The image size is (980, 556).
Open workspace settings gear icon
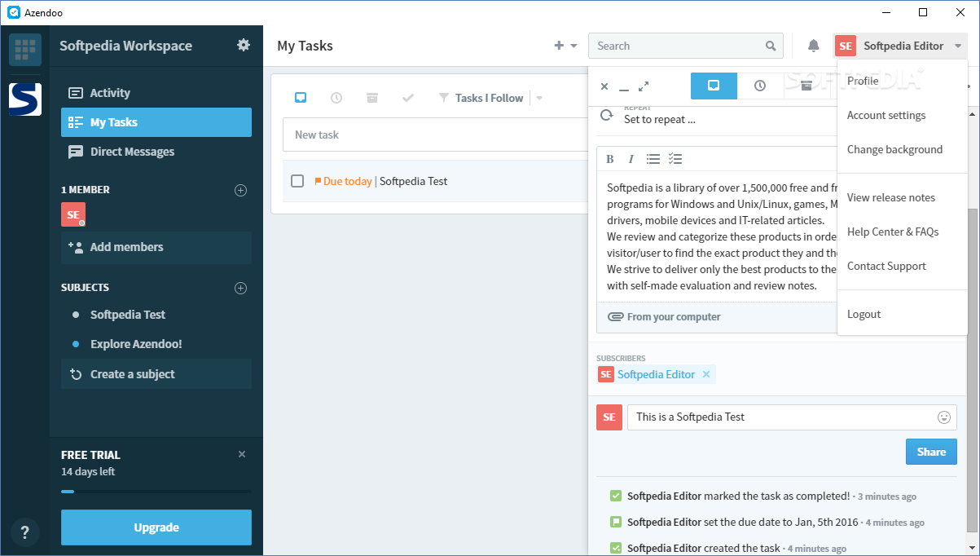click(x=244, y=45)
